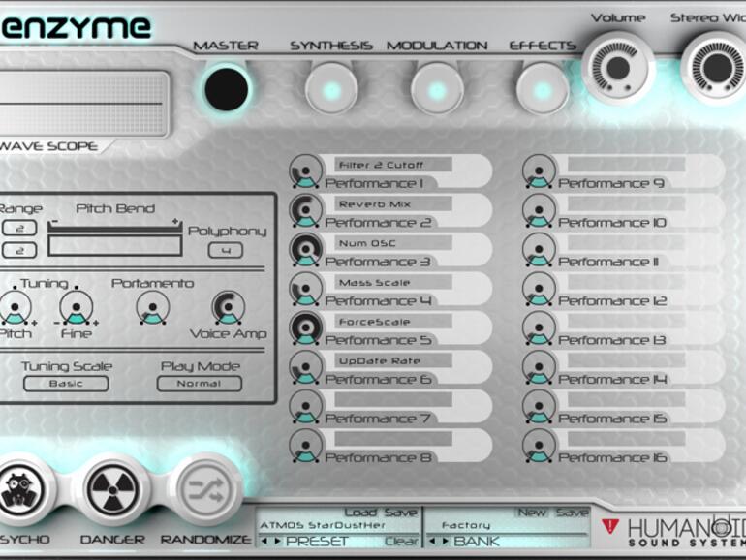Click the Performance 8 knob
The image size is (746, 560).
tap(306, 446)
